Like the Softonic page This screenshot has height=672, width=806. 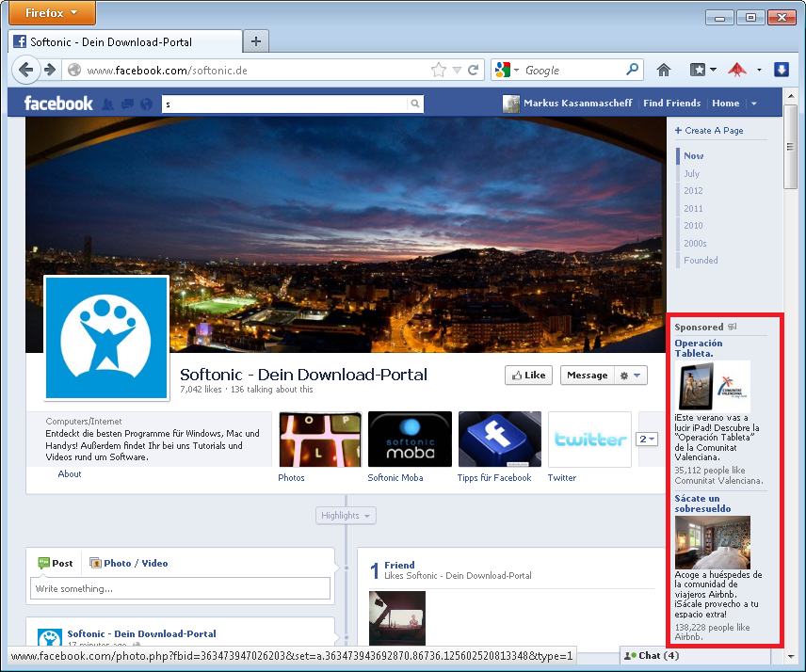pos(527,375)
